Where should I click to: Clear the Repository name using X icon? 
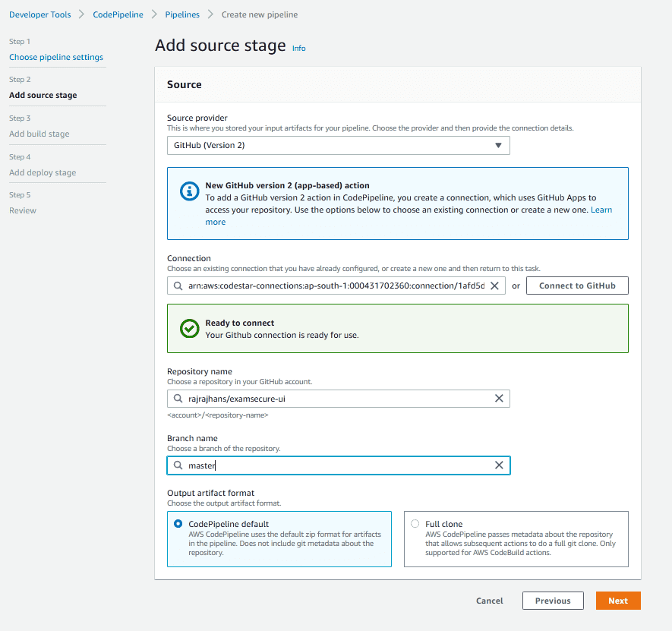(x=499, y=399)
